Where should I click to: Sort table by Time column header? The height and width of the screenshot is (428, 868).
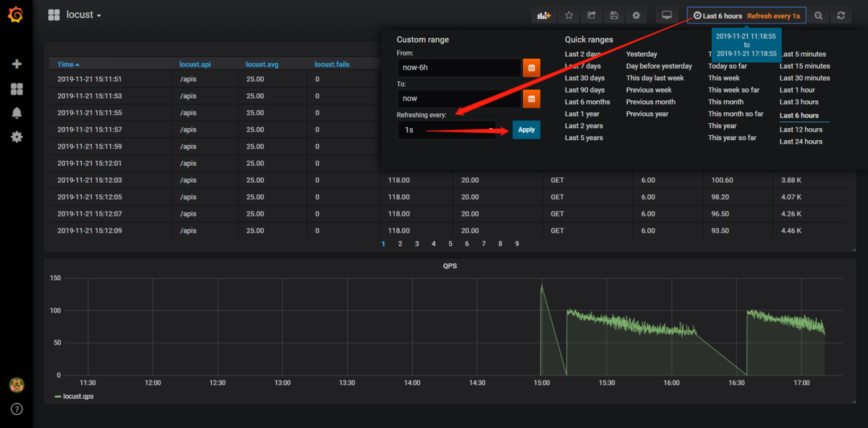coord(69,64)
